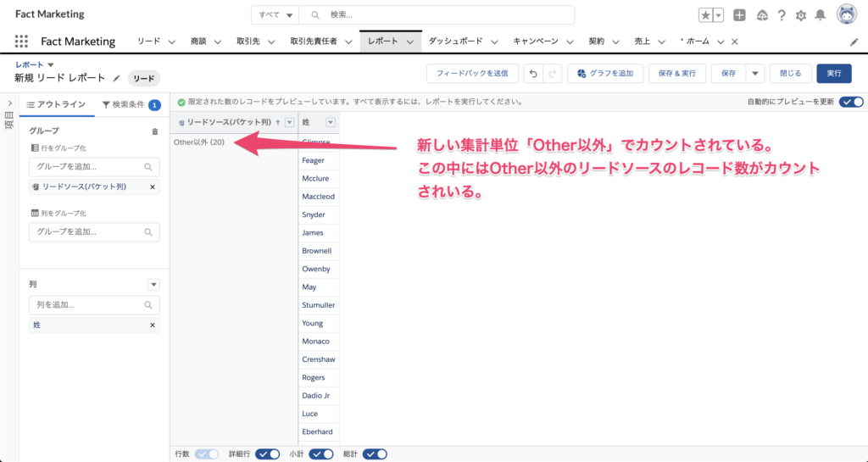Screen dimensions: 868x462
Task: Click the 保存 button
Action: tap(728, 74)
